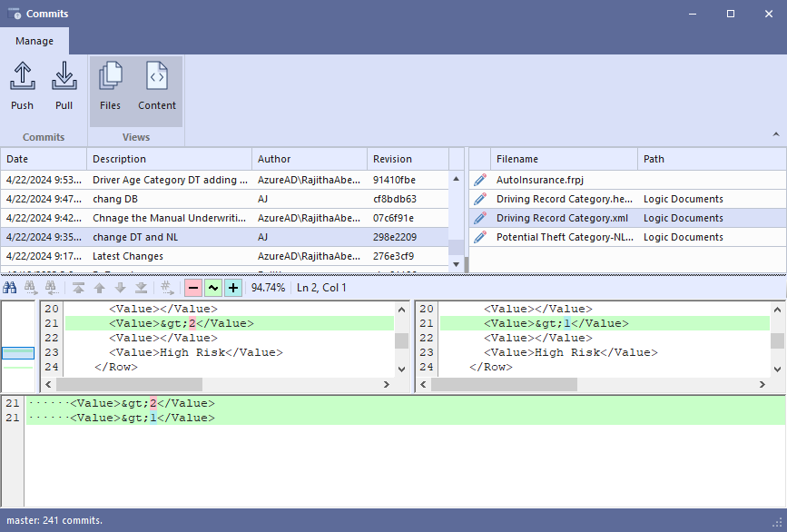Click the right diff pane scroll-right arrow
787x532 pixels.
(762, 384)
